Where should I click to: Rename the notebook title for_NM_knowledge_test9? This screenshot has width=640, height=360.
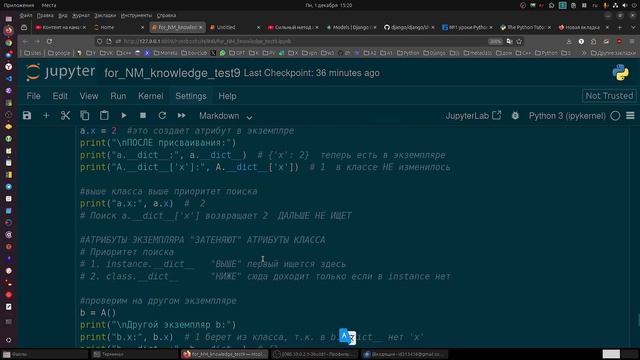[x=172, y=73]
